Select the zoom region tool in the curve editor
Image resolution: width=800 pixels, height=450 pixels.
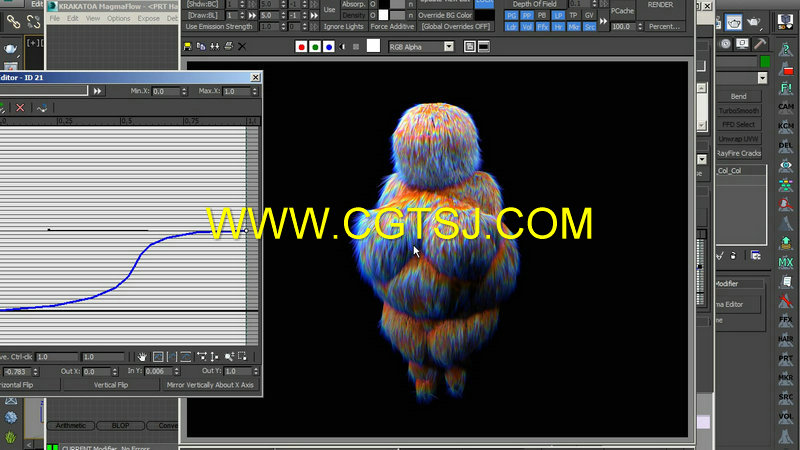[x=242, y=357]
